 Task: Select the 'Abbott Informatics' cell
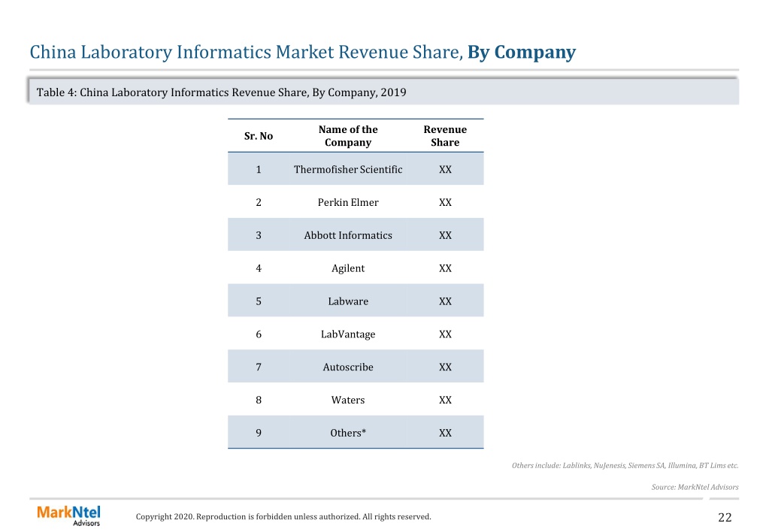click(x=348, y=235)
